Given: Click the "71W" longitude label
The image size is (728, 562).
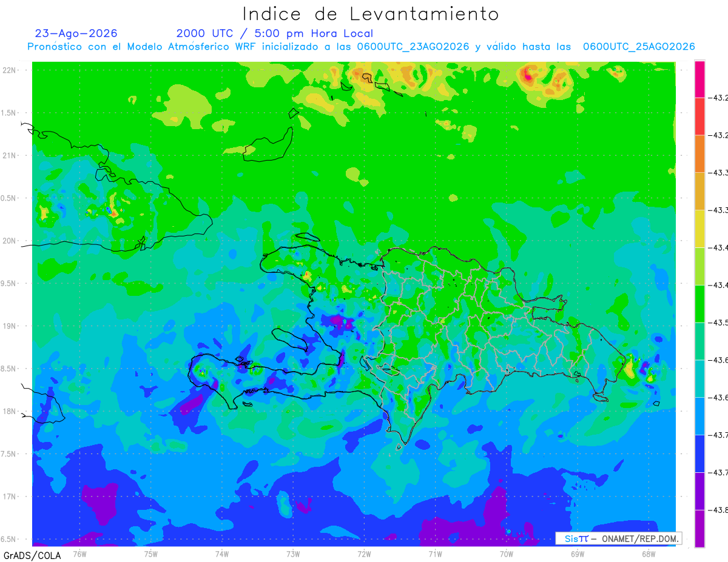Looking at the screenshot, I should 435,554.
